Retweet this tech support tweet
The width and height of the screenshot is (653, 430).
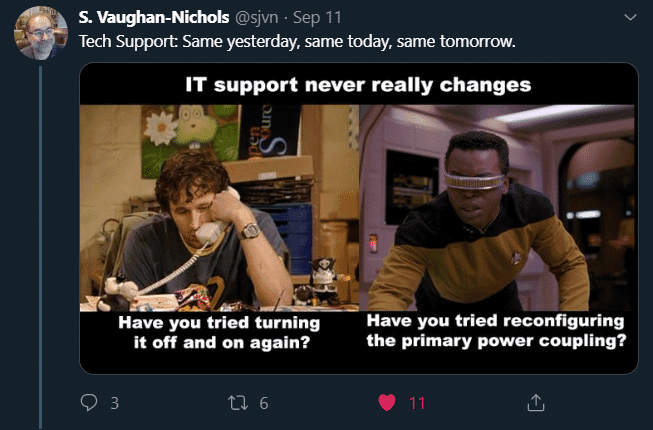point(238,403)
